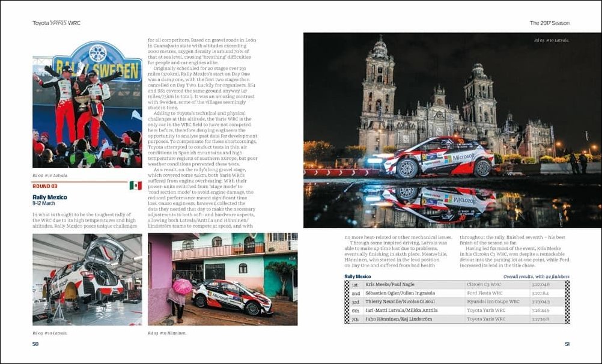Select the 'ROUND 03' section label
602x364 pixels.
tap(44, 186)
